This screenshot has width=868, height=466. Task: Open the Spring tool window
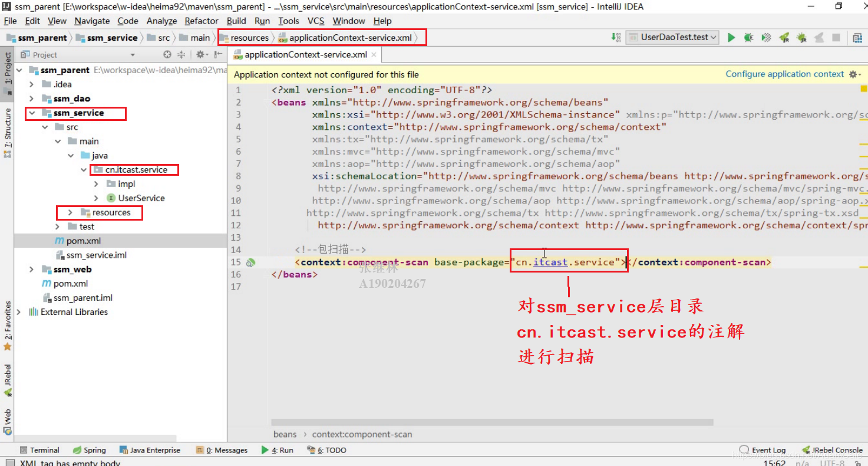[x=89, y=450]
